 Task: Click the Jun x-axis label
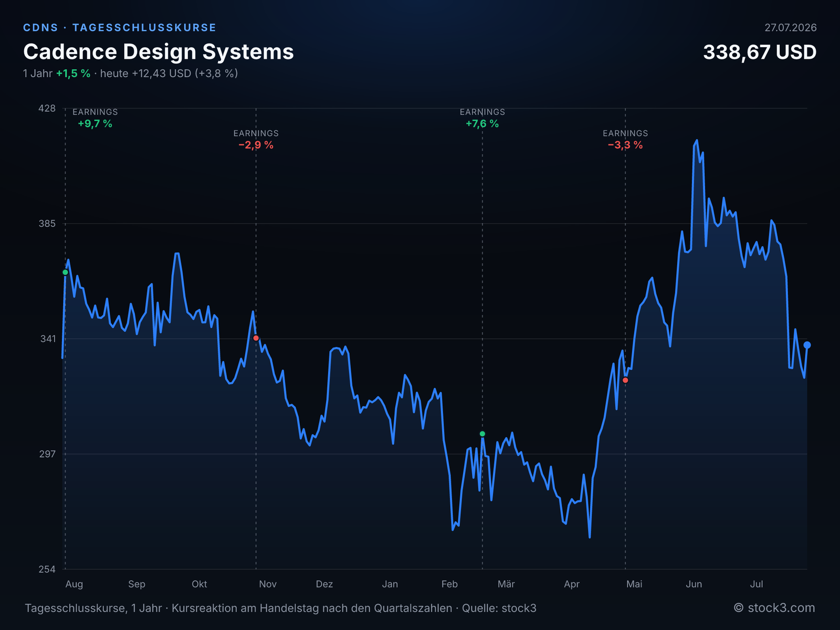[x=694, y=584]
